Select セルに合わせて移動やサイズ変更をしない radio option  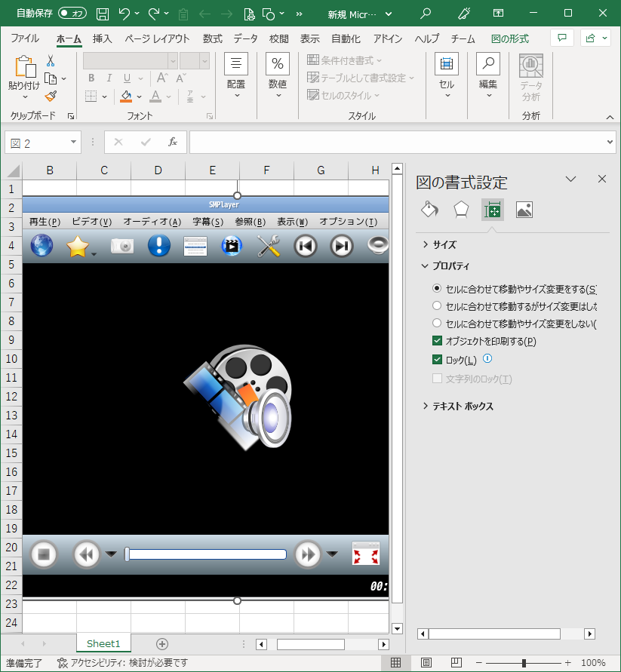click(437, 323)
